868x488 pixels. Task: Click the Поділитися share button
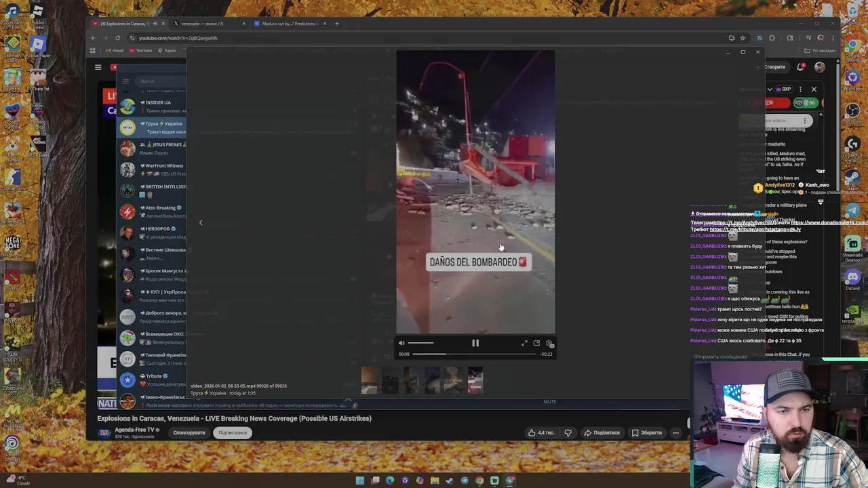tap(601, 432)
